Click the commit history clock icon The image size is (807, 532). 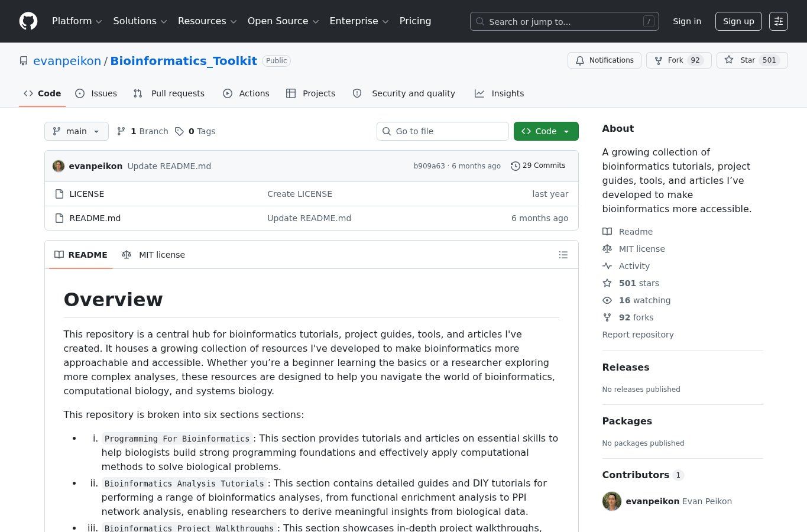[x=516, y=166]
